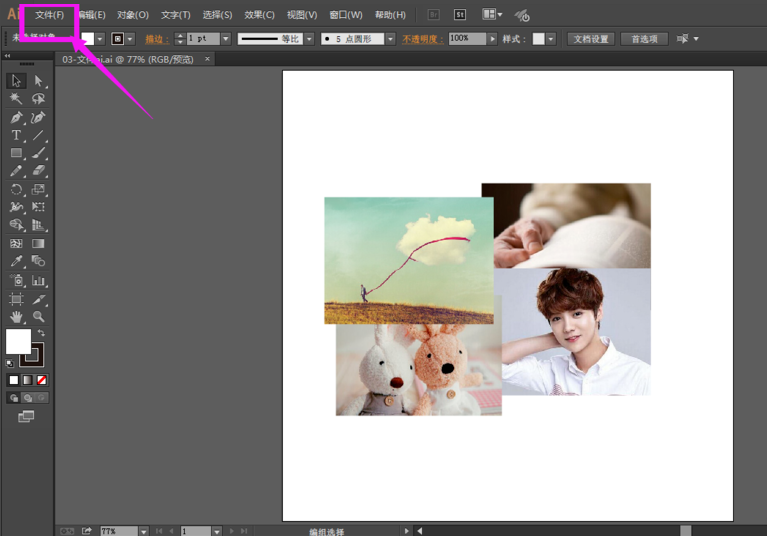The width and height of the screenshot is (767, 536).
Task: Open the 文件(F) menu
Action: coord(49,15)
